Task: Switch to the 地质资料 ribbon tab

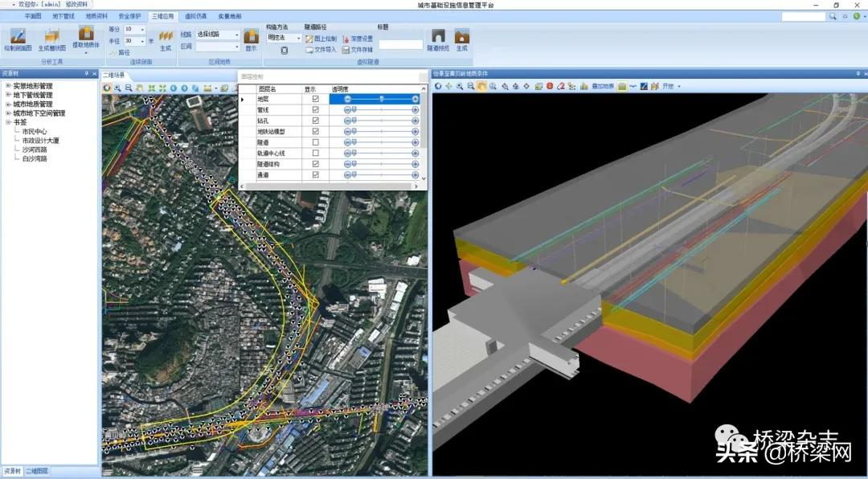Action: click(97, 16)
